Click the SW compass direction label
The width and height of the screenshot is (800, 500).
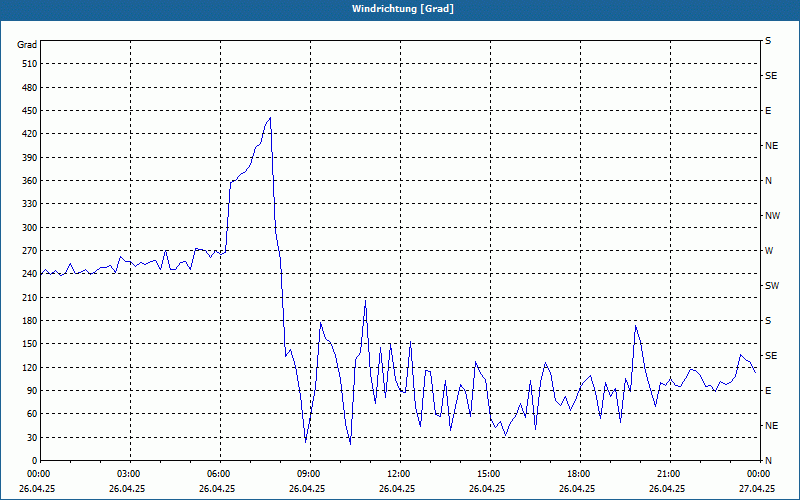(772, 286)
